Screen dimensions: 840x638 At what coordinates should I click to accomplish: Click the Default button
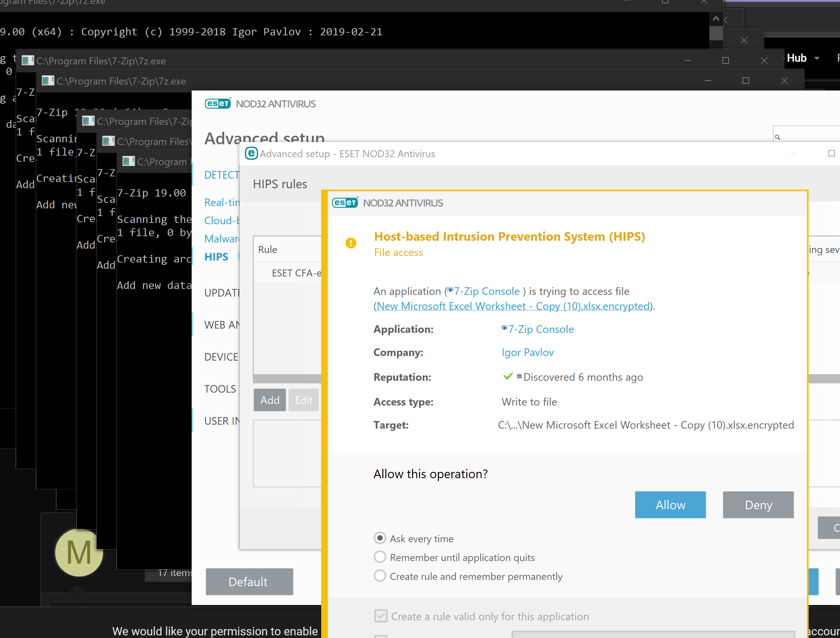pos(249,582)
